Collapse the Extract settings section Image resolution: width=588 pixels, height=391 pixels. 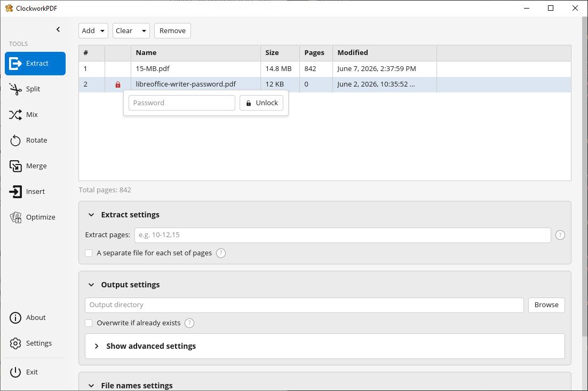[x=91, y=215]
